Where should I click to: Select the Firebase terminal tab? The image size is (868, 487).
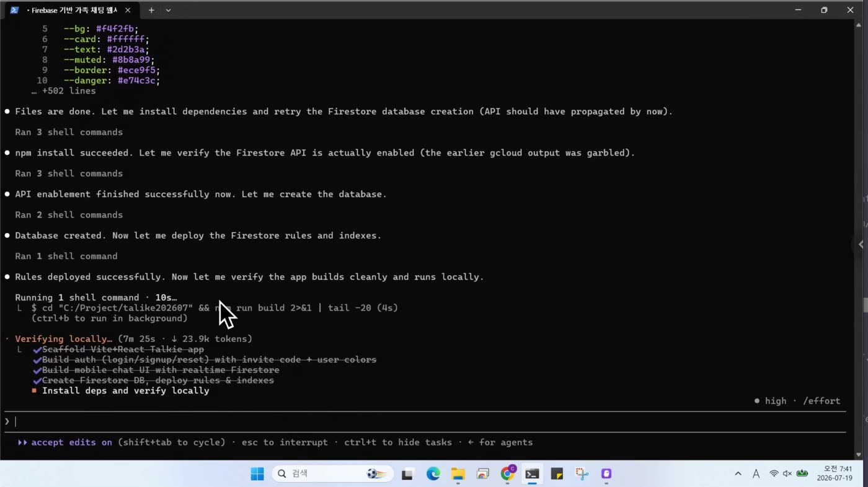tap(72, 10)
